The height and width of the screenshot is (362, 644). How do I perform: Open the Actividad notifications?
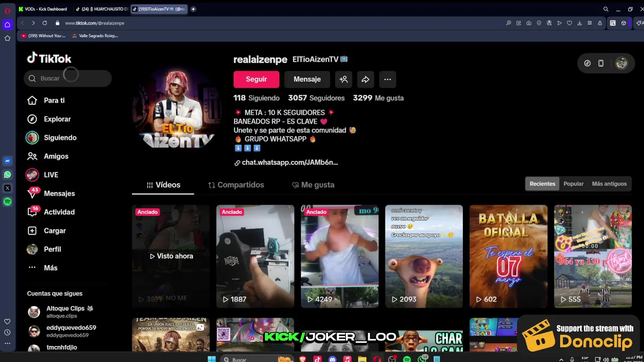coord(51,212)
